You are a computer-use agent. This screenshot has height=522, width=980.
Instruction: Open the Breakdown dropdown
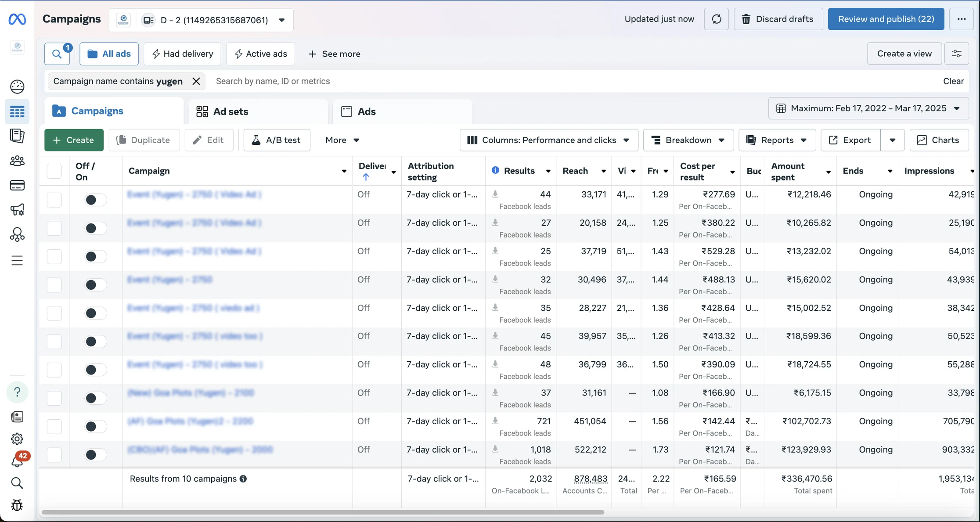[688, 140]
